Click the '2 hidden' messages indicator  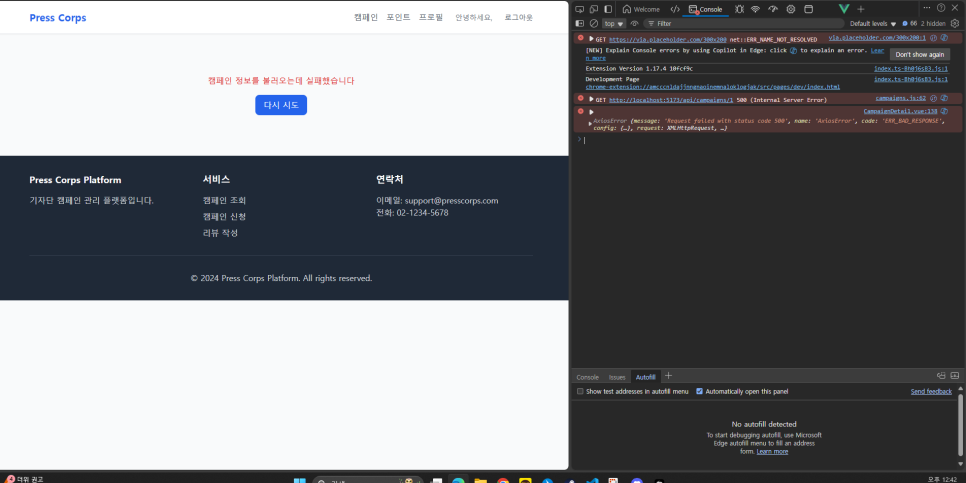933,23
